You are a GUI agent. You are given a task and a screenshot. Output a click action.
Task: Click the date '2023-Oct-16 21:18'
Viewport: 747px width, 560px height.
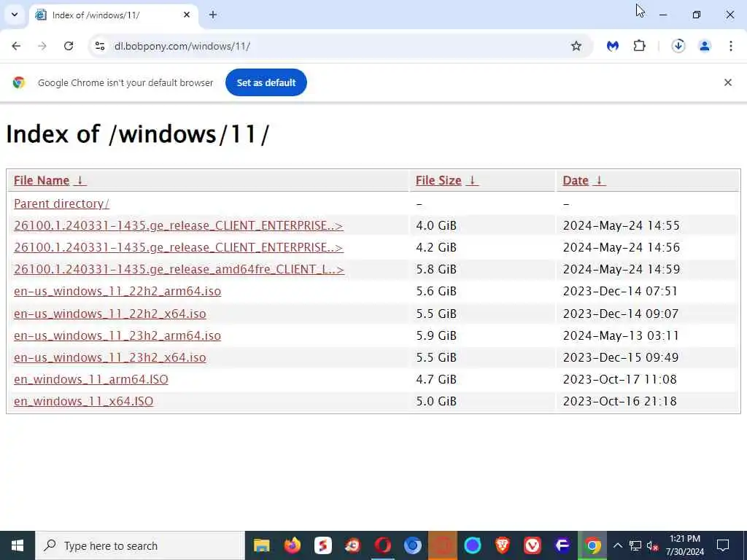coord(619,402)
